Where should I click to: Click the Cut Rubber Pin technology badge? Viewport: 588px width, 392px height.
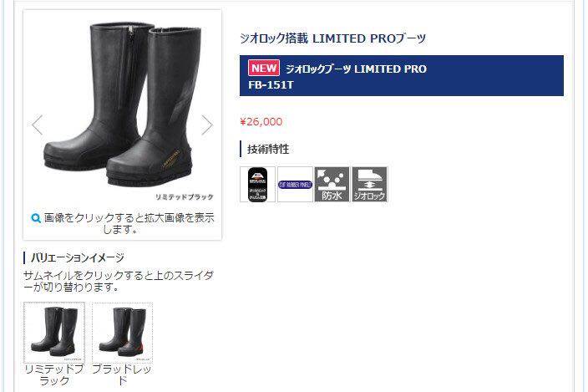pyautogui.click(x=295, y=185)
